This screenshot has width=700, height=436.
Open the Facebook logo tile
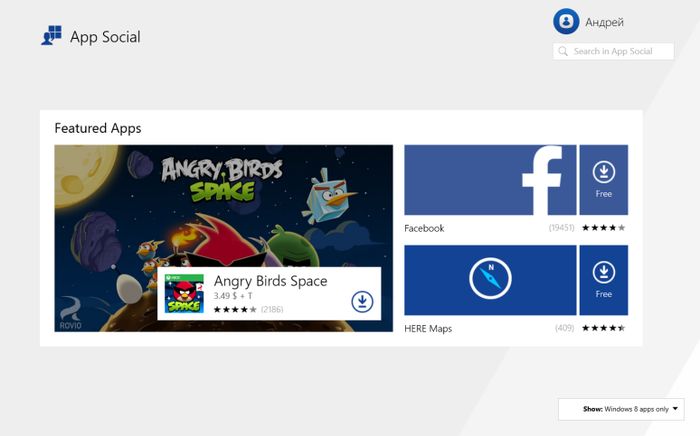490,180
